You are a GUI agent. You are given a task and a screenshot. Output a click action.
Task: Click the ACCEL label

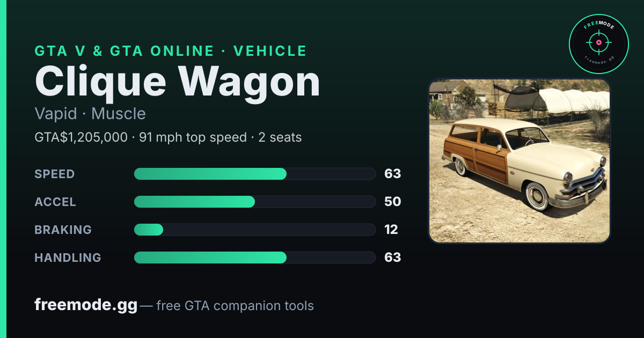click(55, 202)
